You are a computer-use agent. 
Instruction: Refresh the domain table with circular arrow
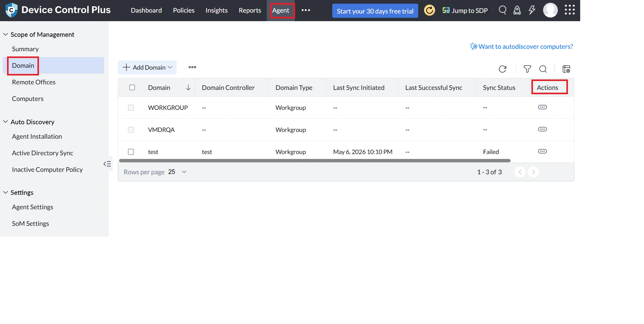pos(503,69)
